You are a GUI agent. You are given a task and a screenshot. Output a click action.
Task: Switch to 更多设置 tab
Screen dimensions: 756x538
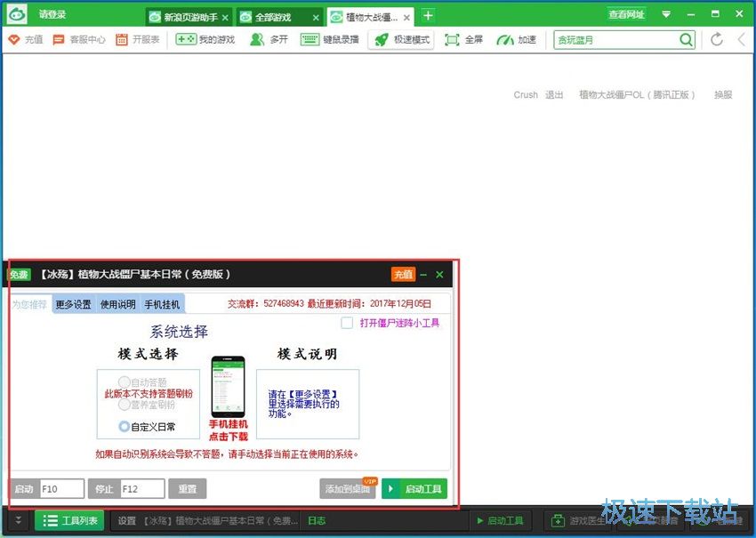coord(73,304)
